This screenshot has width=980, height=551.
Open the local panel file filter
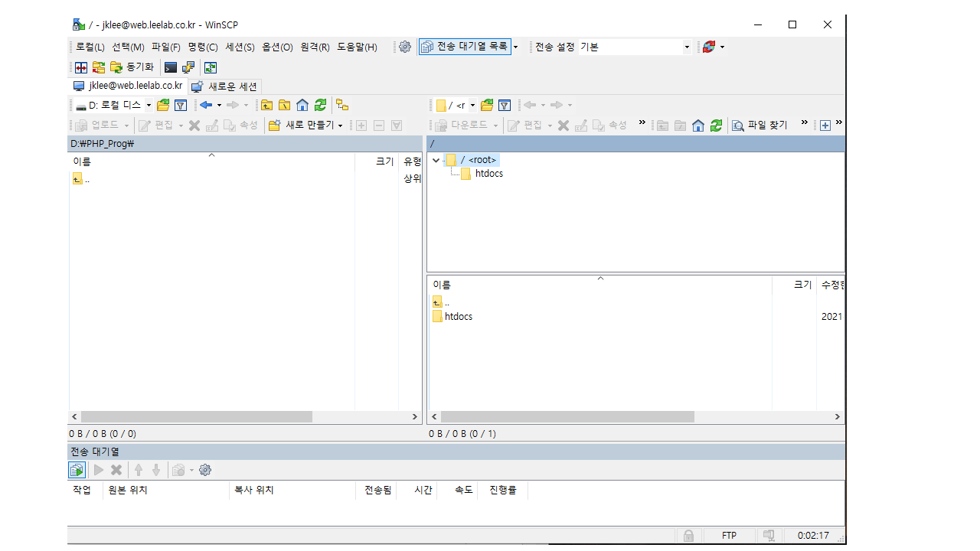[x=181, y=105]
